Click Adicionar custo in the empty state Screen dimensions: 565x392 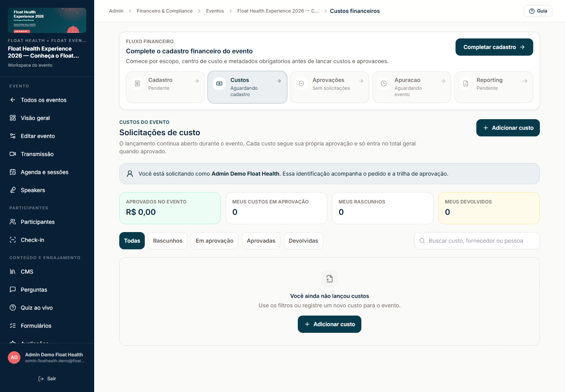(x=330, y=324)
